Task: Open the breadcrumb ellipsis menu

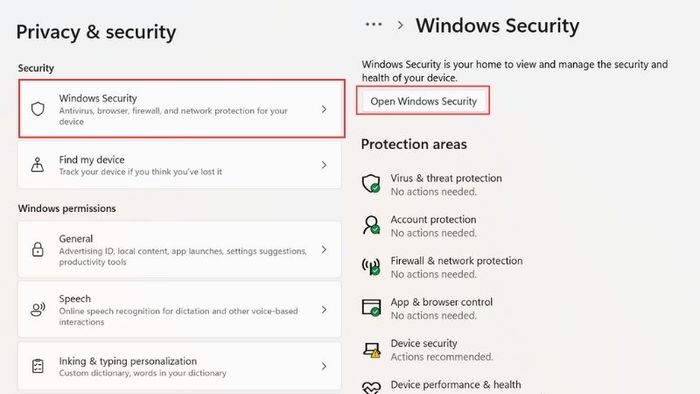Action: (x=374, y=25)
